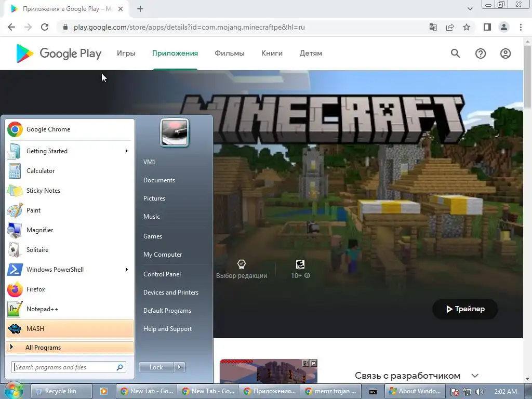
Task: Expand All Programs in the Start menu
Action: [x=70, y=348]
